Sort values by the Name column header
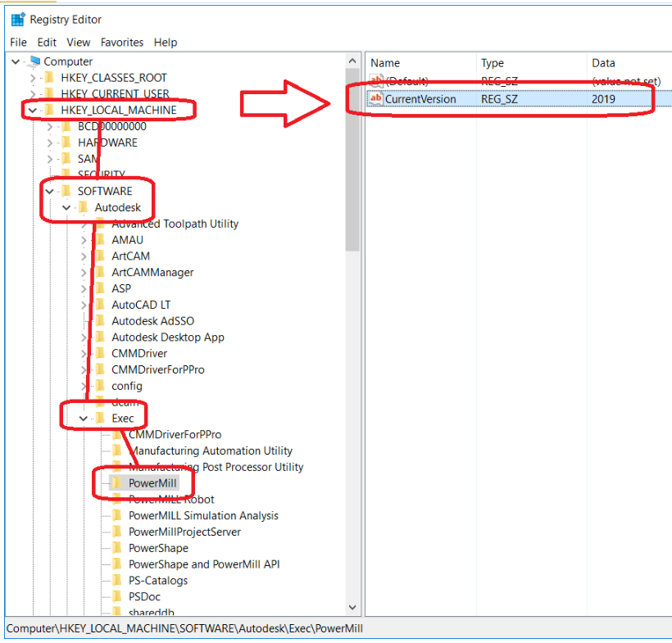Viewport: 672px width, 643px height. pos(420,62)
